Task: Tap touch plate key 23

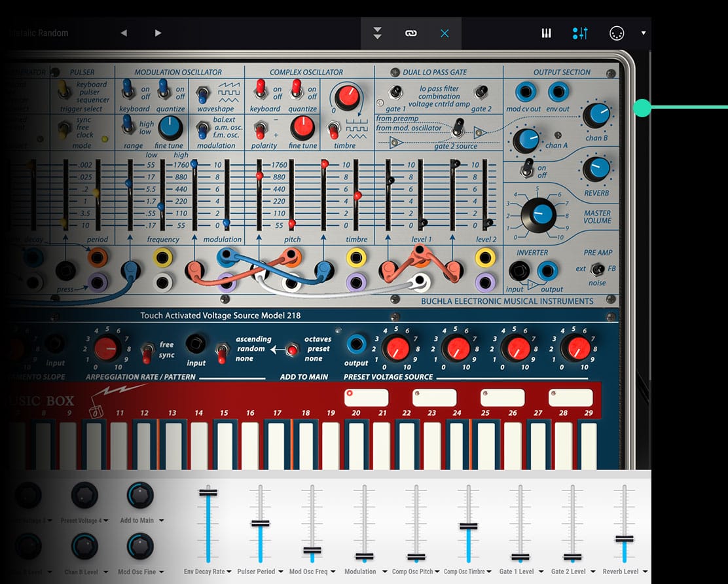Action: [x=433, y=445]
